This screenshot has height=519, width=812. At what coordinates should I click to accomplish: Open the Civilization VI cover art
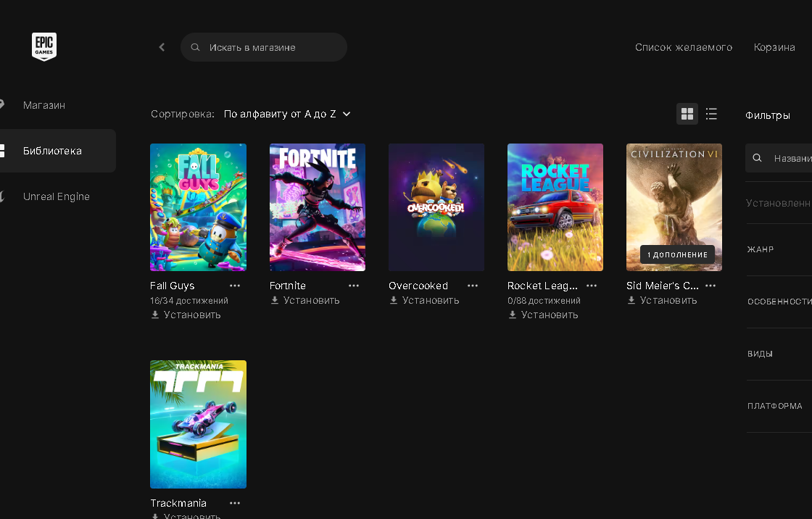click(x=674, y=207)
